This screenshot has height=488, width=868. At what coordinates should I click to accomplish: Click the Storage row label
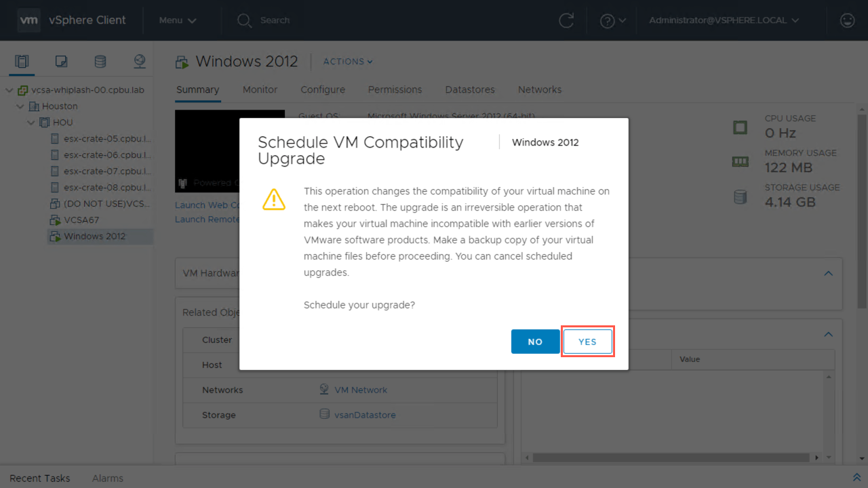click(x=219, y=415)
